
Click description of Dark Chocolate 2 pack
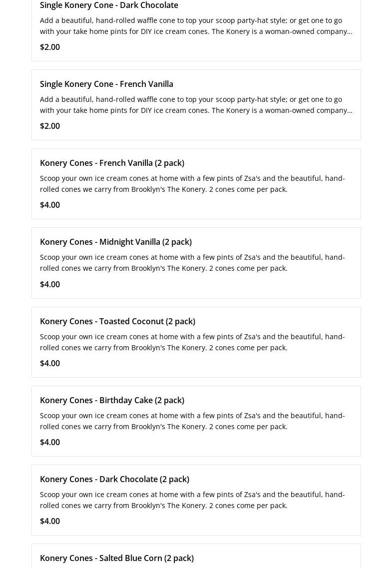(x=192, y=500)
